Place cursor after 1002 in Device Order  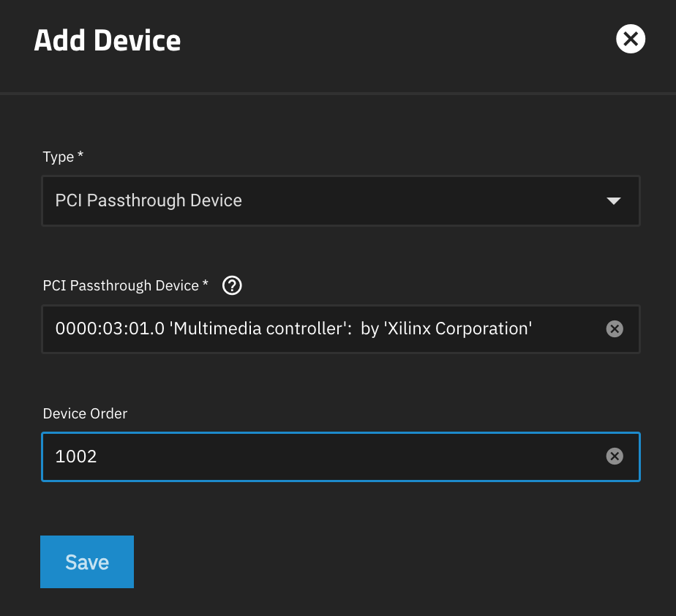click(x=98, y=457)
